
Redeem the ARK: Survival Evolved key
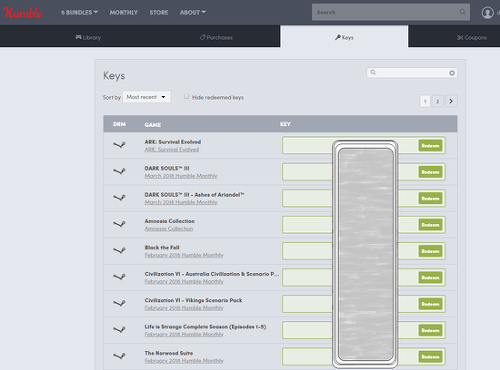tap(430, 145)
